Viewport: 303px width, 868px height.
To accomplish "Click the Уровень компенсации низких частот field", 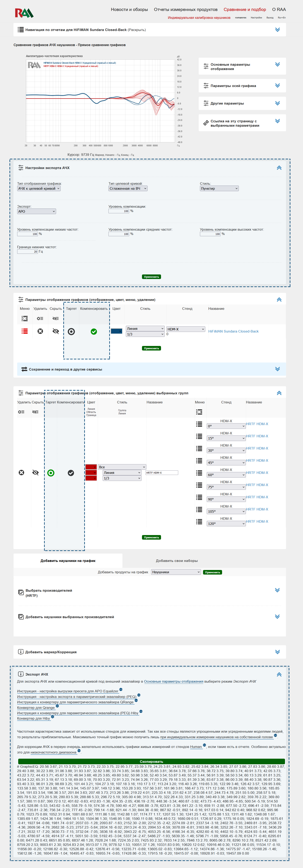I will (28, 234).
